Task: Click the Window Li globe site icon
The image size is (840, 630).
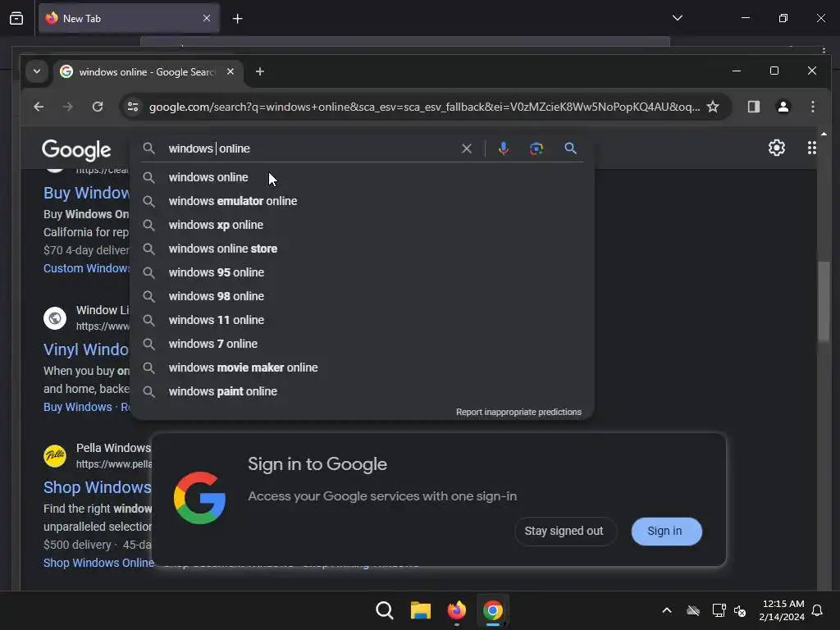Action: (55, 318)
